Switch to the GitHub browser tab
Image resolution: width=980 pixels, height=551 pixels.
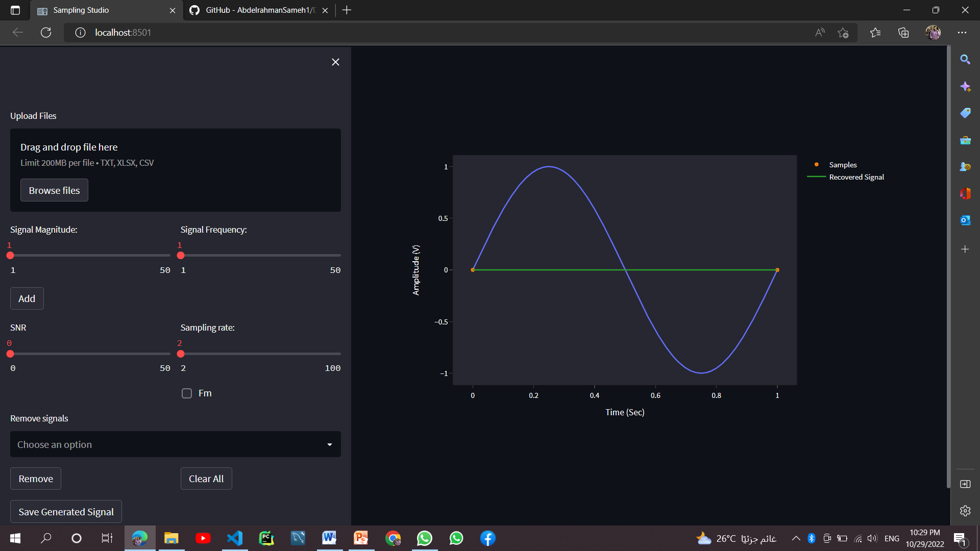[259, 10]
